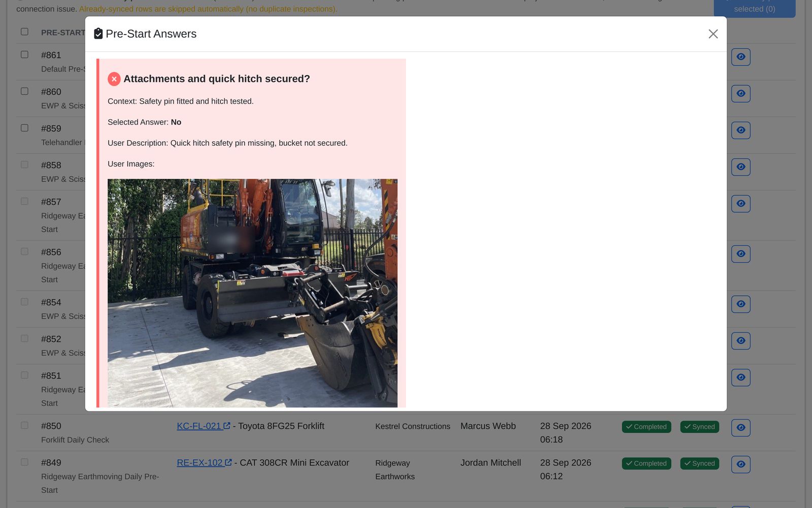
Task: Tick the checkbox for row #859
Action: click(x=24, y=128)
